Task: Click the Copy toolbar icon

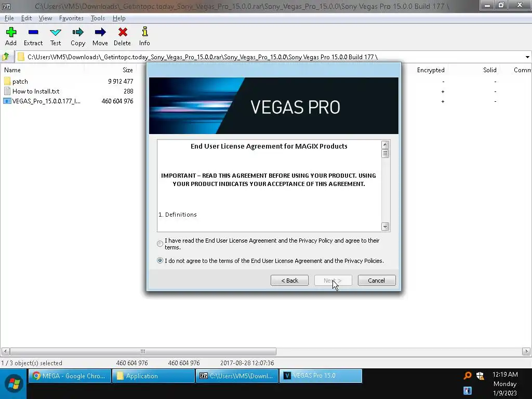Action: tap(78, 32)
